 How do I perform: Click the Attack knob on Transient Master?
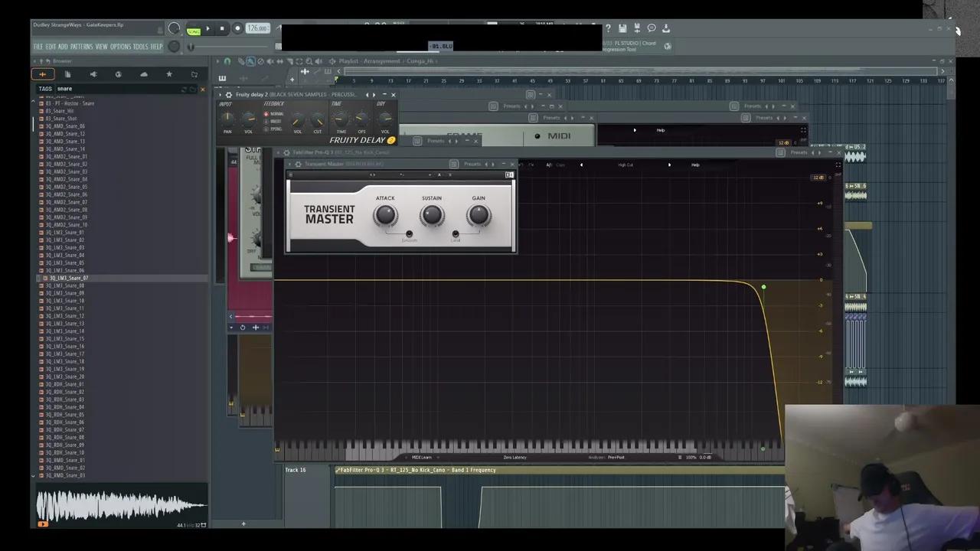pyautogui.click(x=385, y=216)
